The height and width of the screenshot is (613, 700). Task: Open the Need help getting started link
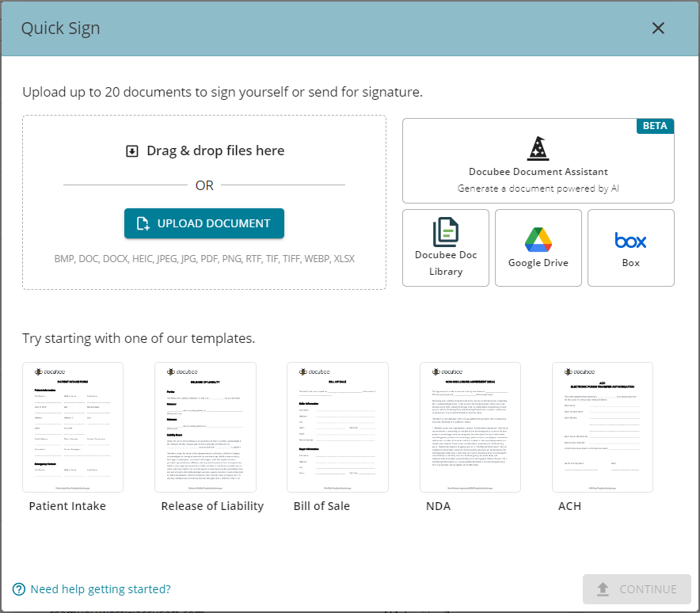tap(101, 589)
